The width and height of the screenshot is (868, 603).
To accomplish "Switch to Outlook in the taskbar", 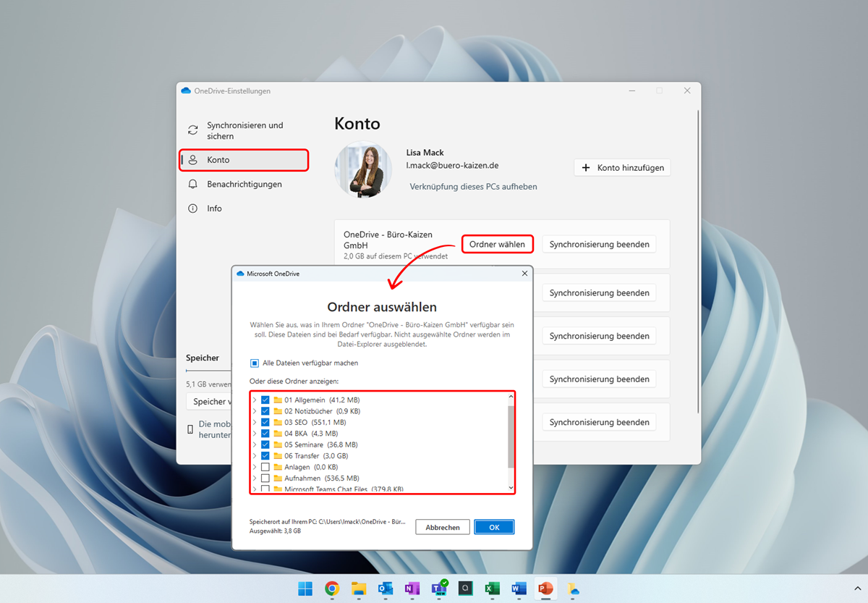I will tap(386, 589).
